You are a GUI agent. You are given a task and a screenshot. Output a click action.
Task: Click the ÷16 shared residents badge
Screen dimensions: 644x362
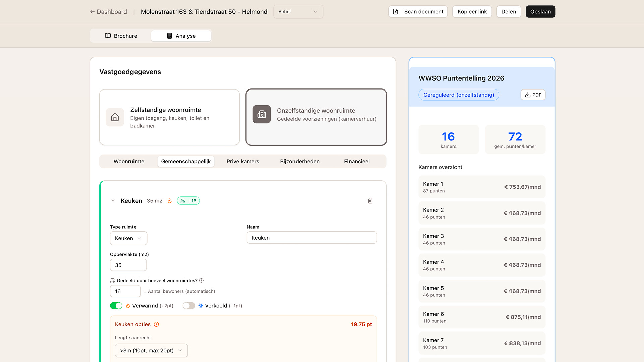[x=188, y=201]
